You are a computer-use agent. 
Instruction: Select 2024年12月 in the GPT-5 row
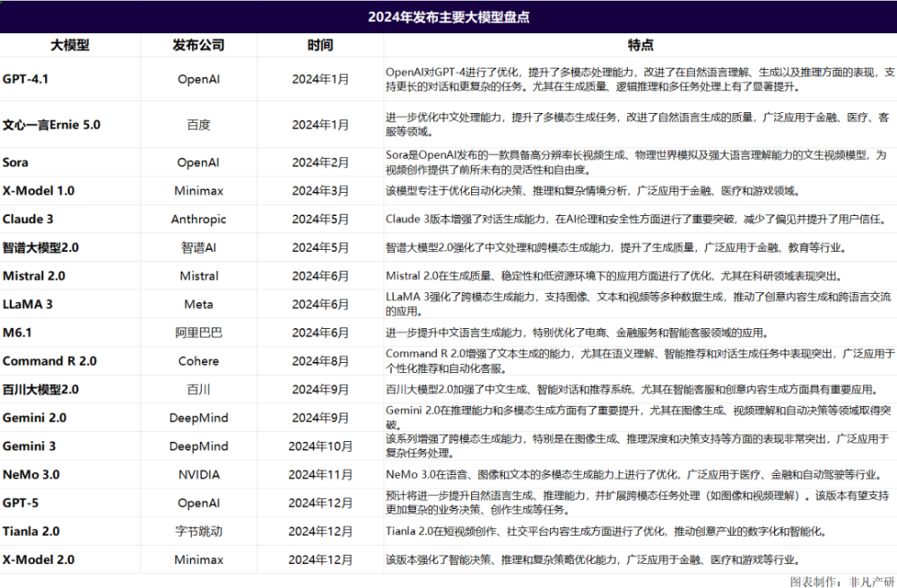[320, 503]
